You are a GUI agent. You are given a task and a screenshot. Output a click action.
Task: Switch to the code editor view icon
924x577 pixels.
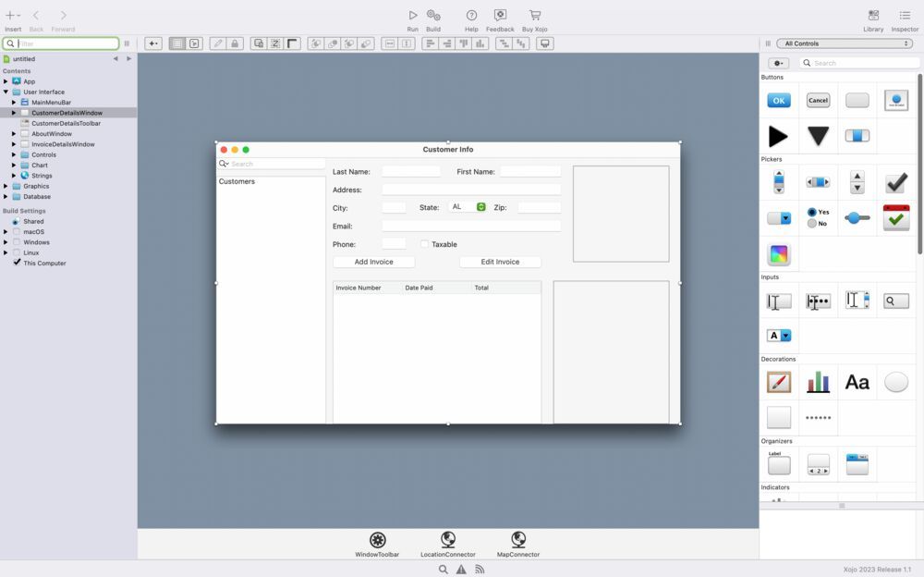click(194, 43)
